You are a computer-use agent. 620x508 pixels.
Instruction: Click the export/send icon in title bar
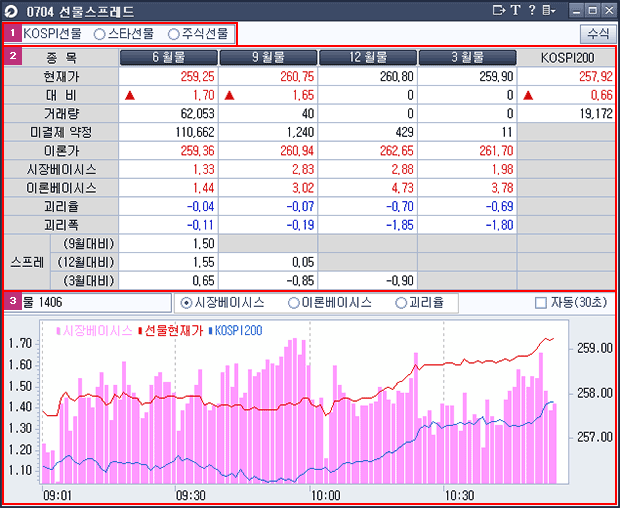(499, 10)
